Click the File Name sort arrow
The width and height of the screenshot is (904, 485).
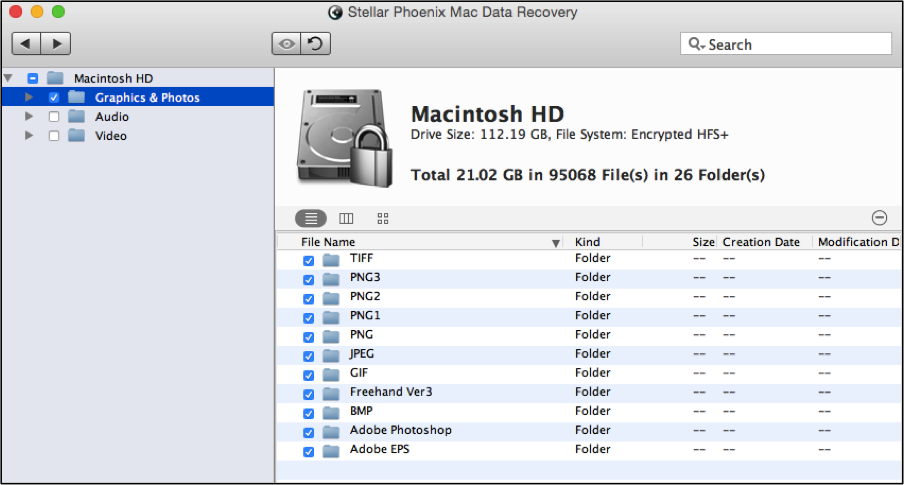556,243
